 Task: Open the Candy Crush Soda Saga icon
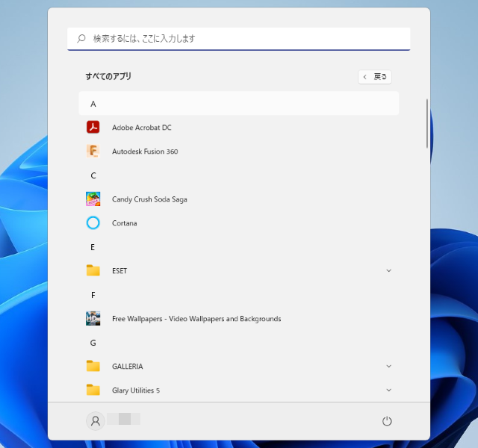click(93, 199)
